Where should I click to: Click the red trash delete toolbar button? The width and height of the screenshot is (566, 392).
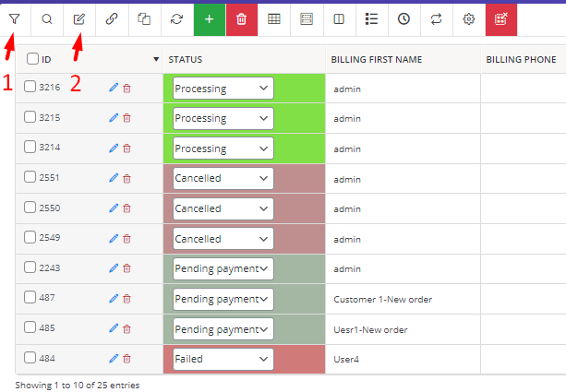[x=241, y=18]
